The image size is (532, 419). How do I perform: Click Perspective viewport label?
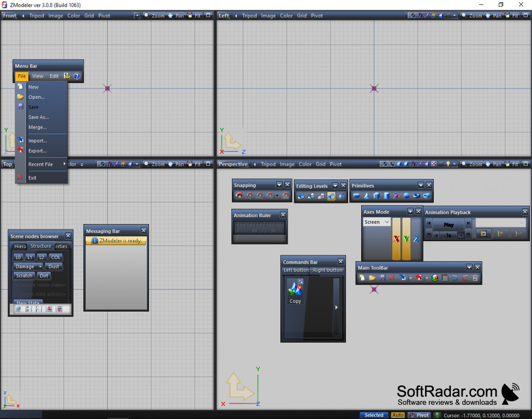[x=233, y=164]
